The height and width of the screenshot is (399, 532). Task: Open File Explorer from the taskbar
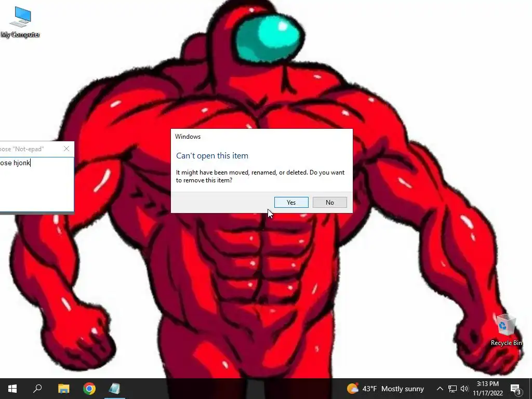coord(63,389)
